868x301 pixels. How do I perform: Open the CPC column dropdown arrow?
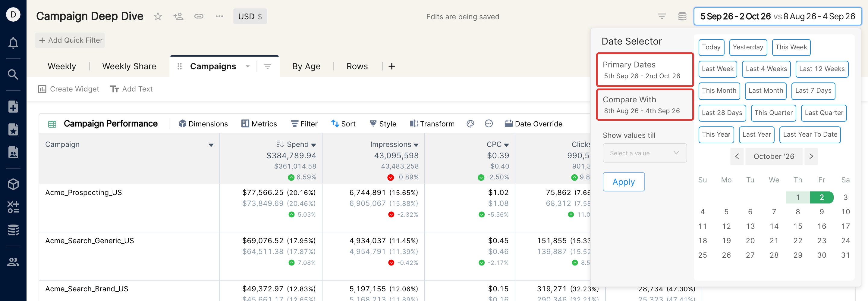pos(506,145)
